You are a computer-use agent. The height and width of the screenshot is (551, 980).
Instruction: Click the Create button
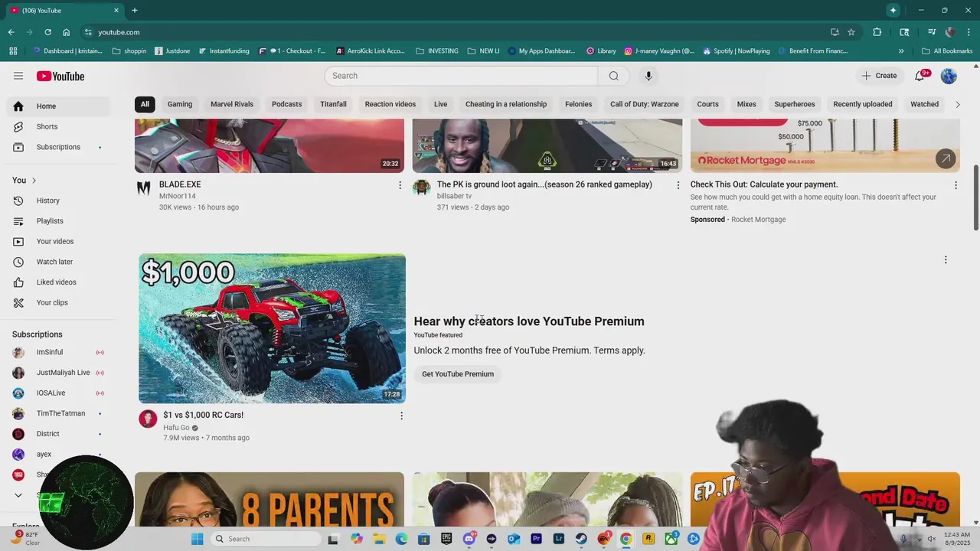click(879, 76)
